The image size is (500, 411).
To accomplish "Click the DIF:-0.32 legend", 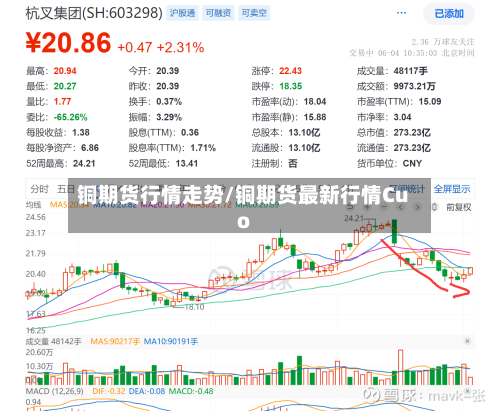I will [109, 391].
